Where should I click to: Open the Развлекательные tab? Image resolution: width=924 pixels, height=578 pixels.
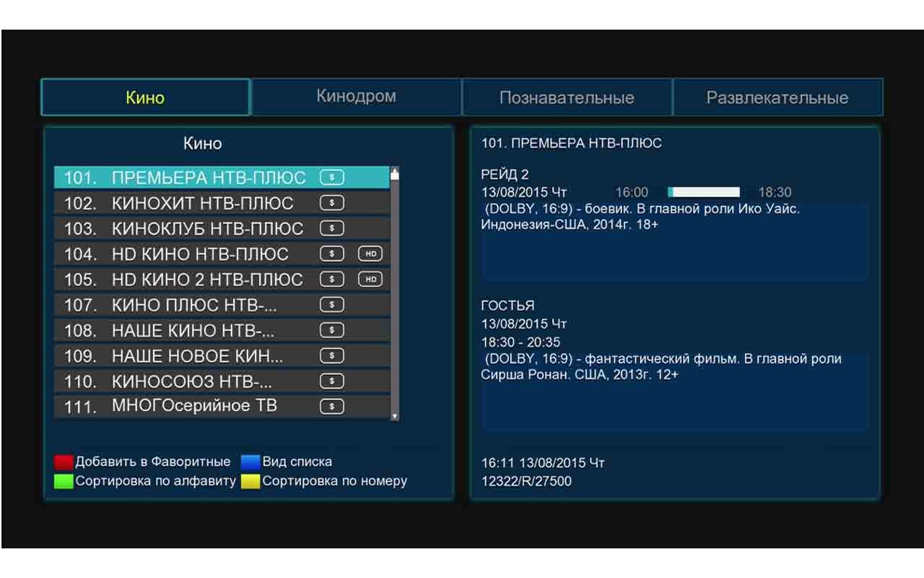point(777,97)
